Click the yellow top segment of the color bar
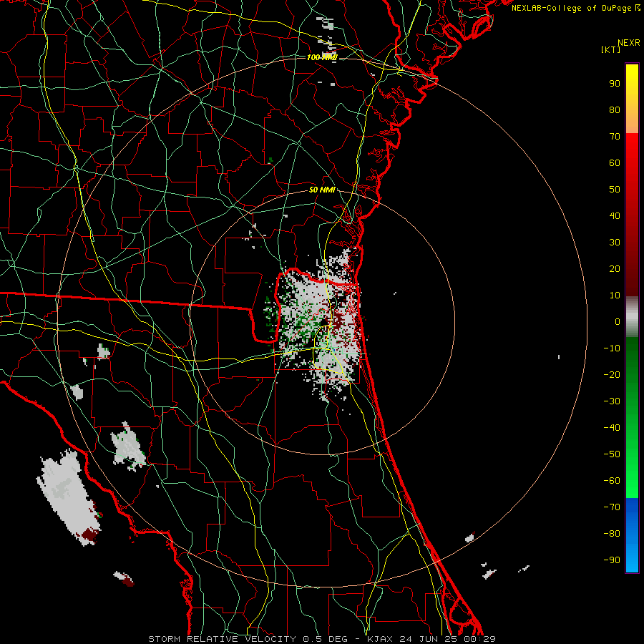This screenshot has width=644, height=644. pos(632,99)
